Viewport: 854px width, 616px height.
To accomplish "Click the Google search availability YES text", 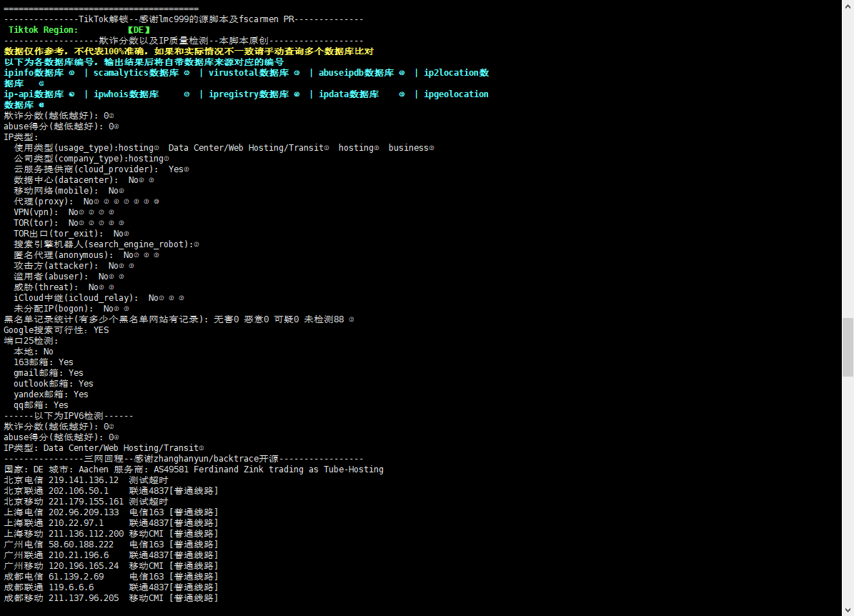I will pyautogui.click(x=101, y=330).
